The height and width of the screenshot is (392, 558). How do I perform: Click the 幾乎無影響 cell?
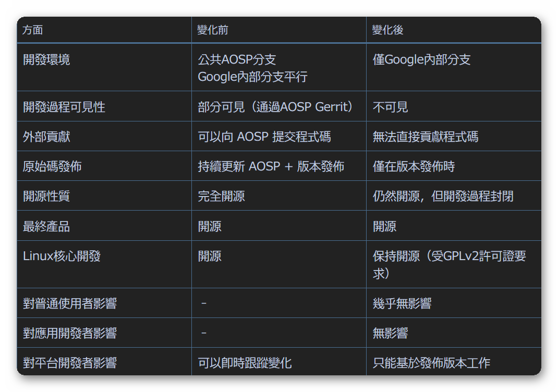click(402, 303)
